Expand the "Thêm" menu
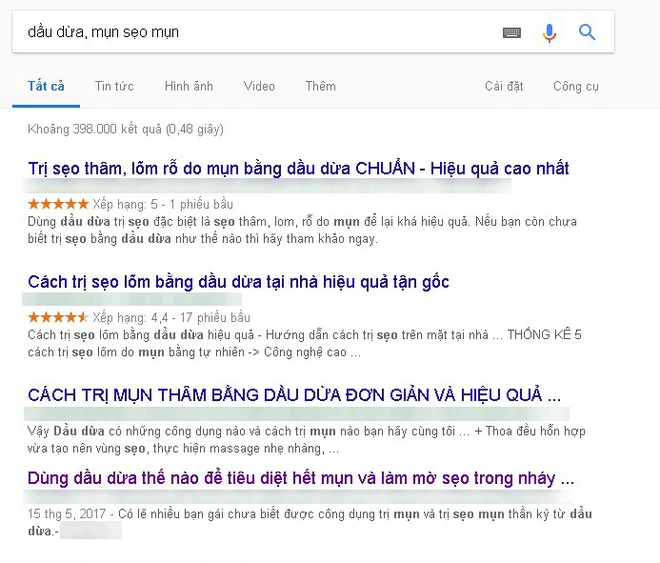660x563 pixels. point(320,86)
